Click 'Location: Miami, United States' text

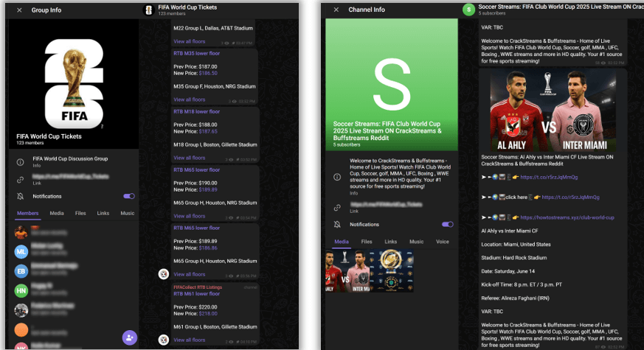[516, 244]
